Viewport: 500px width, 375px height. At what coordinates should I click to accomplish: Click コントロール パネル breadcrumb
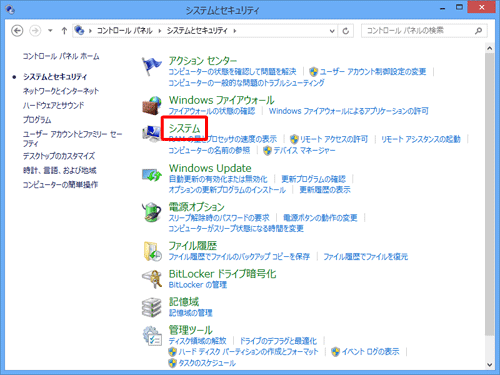point(125,31)
